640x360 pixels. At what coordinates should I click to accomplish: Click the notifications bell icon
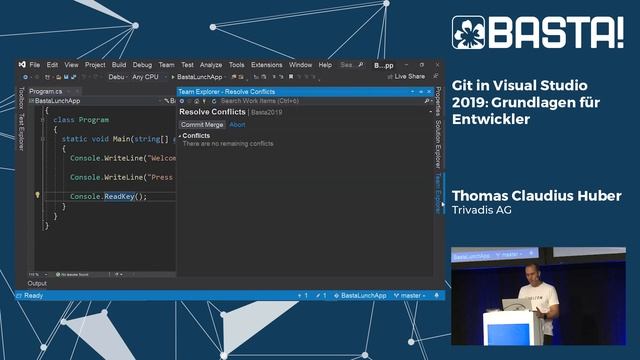tap(437, 296)
